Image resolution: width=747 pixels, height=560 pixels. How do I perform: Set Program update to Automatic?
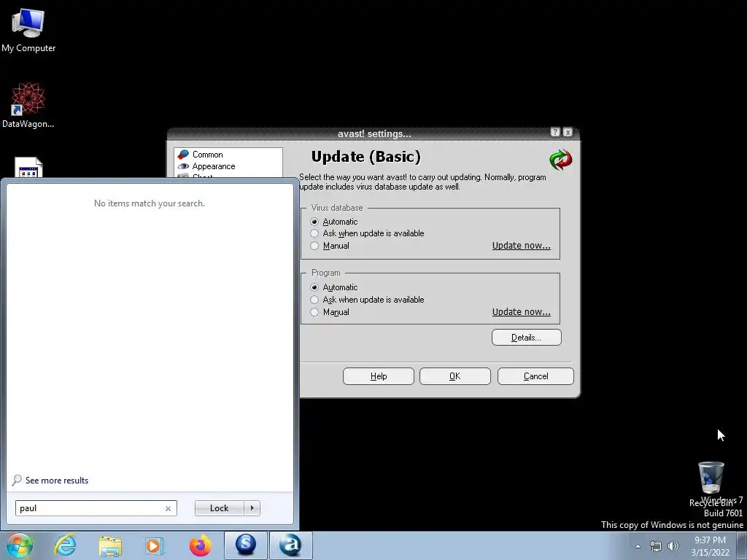(x=334, y=287)
